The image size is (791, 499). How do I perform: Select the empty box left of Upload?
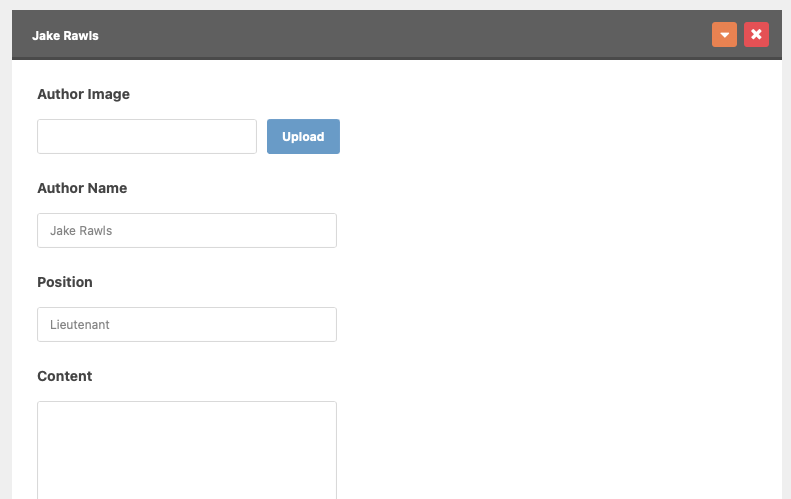pyautogui.click(x=147, y=137)
